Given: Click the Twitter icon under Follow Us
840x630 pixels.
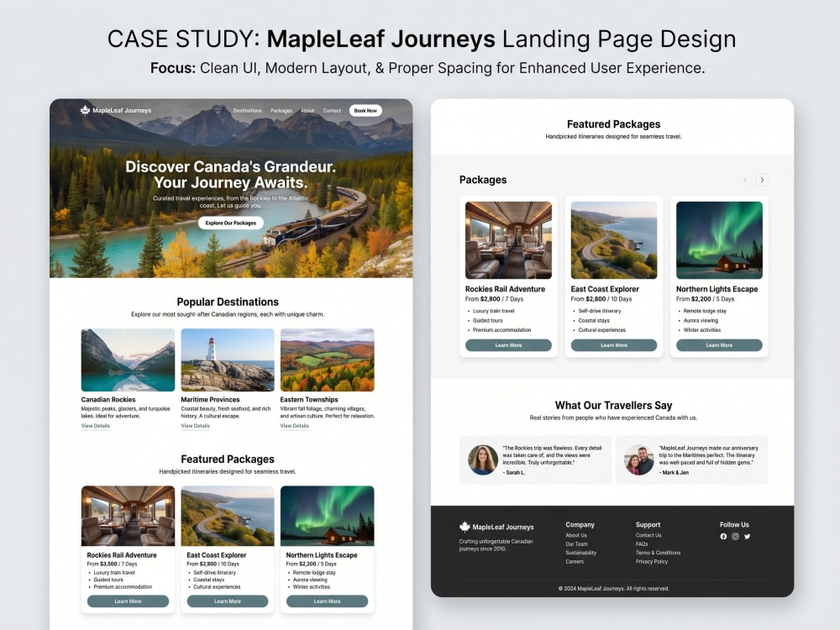Looking at the screenshot, I should 747,536.
